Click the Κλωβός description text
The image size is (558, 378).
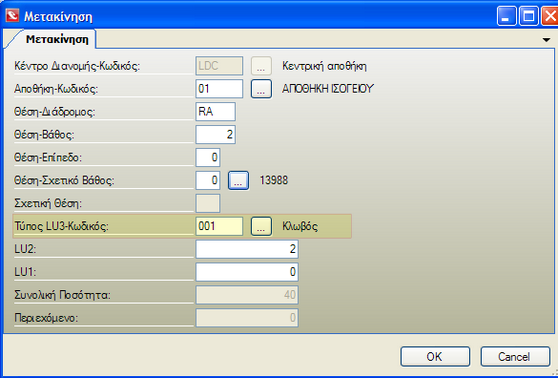[x=300, y=226]
